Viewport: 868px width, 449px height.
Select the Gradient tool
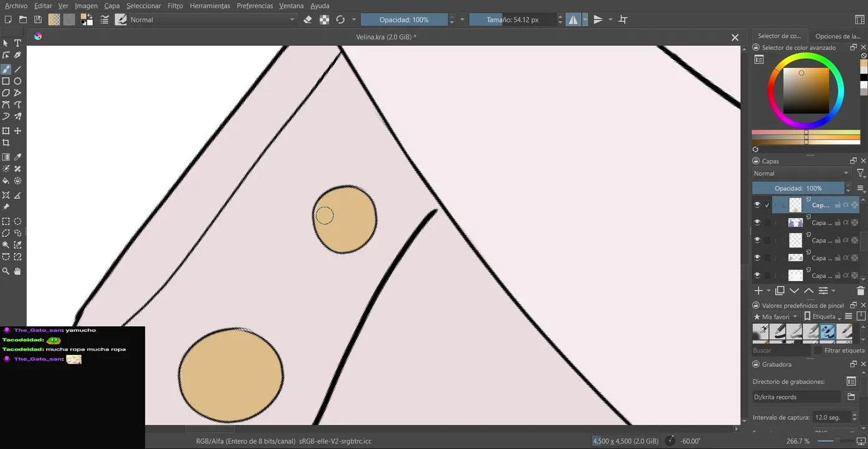6,157
